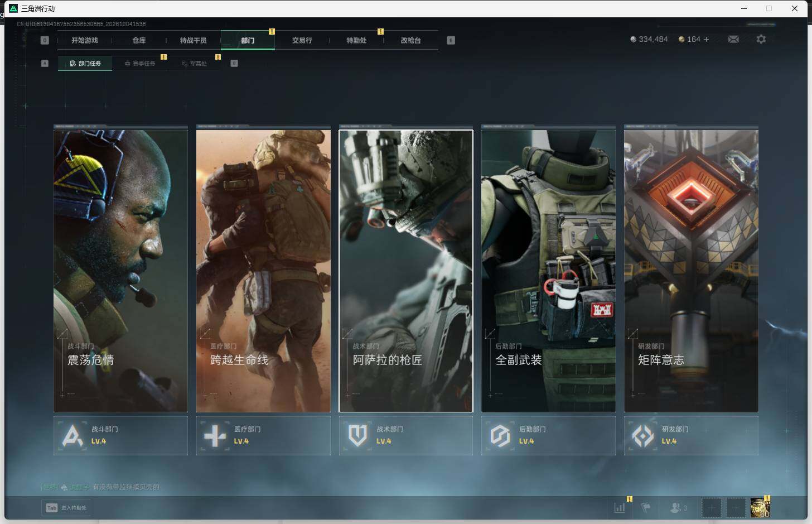Select the 军需处 sub-tab
Screen dimensions: 812x524
194,64
